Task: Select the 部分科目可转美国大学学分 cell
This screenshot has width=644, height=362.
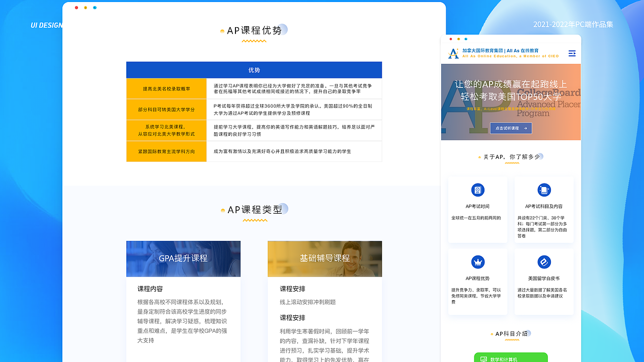Action: tap(167, 110)
